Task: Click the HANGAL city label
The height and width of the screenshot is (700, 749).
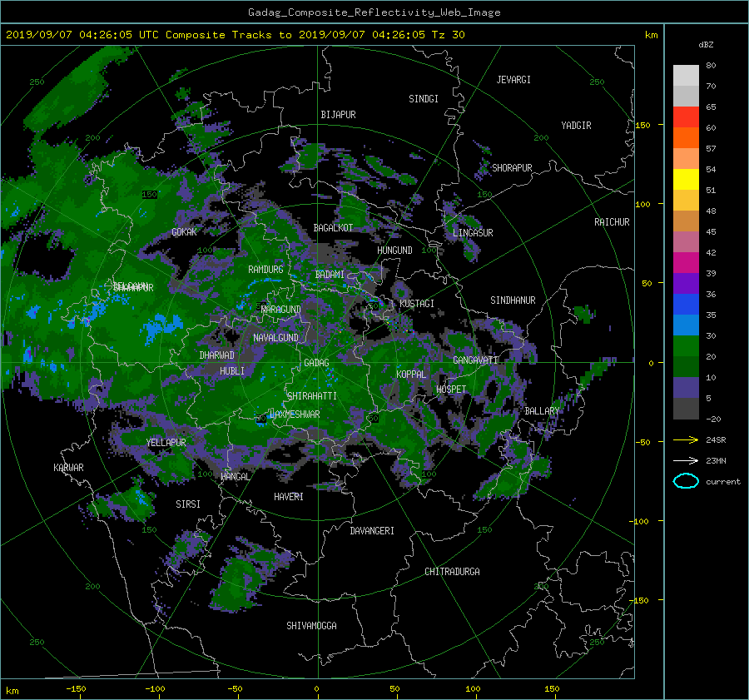Action: click(x=235, y=477)
